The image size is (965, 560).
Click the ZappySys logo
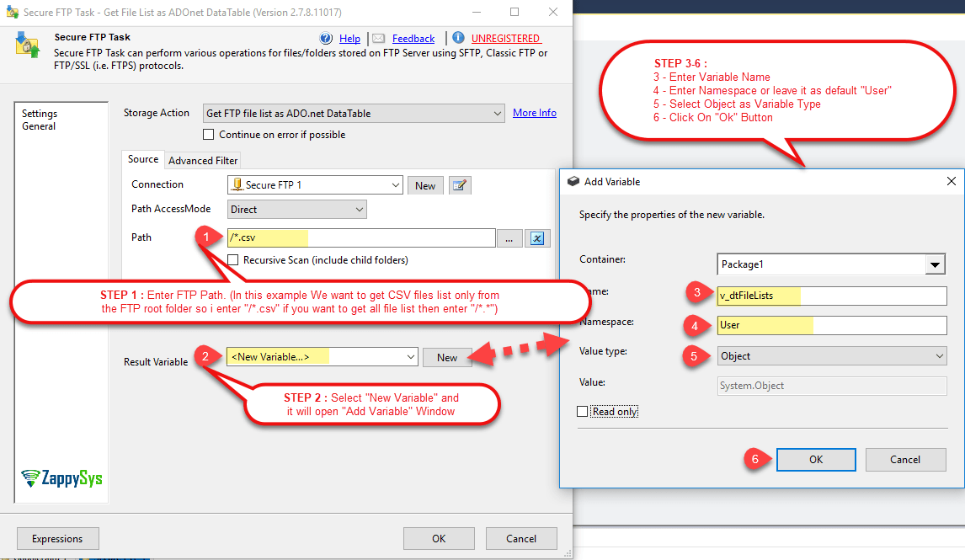[61, 478]
